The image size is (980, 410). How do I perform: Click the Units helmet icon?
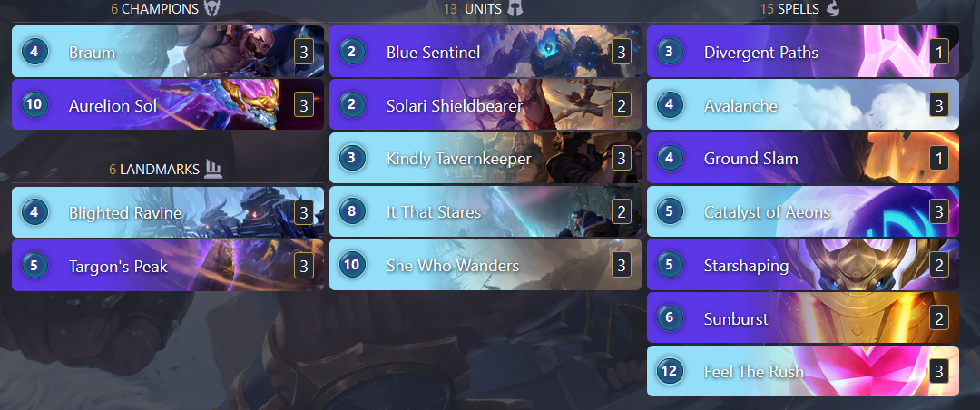pos(515,8)
